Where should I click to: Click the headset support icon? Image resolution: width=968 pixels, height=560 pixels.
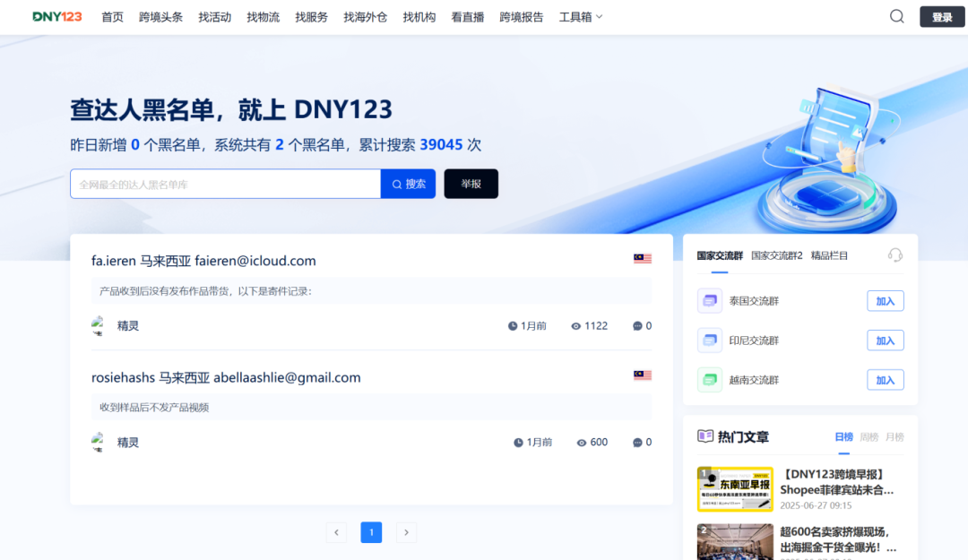[895, 255]
